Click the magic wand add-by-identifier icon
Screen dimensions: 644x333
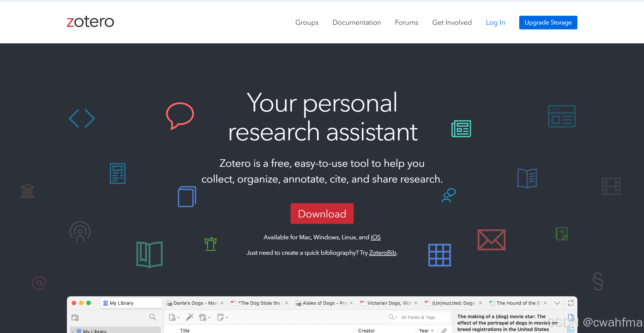tap(190, 317)
